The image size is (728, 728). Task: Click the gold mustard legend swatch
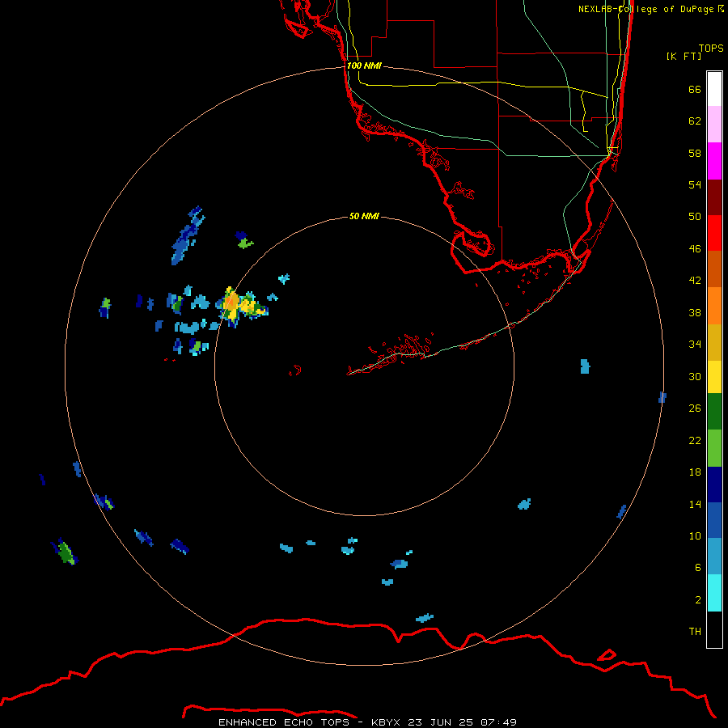[714, 343]
